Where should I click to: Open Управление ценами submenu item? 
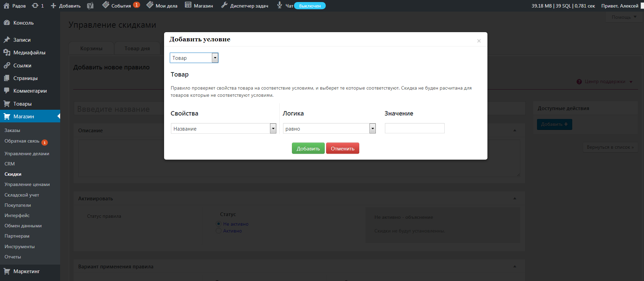click(x=27, y=184)
